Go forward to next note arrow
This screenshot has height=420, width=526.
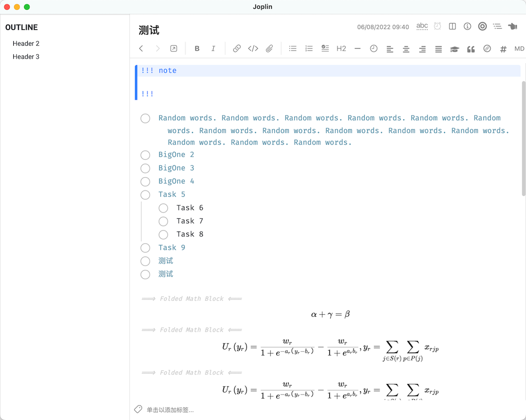[x=157, y=49]
